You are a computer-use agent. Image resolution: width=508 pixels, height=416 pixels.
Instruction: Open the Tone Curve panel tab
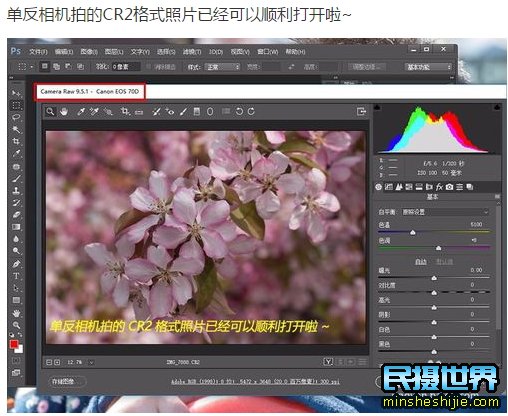click(x=389, y=187)
